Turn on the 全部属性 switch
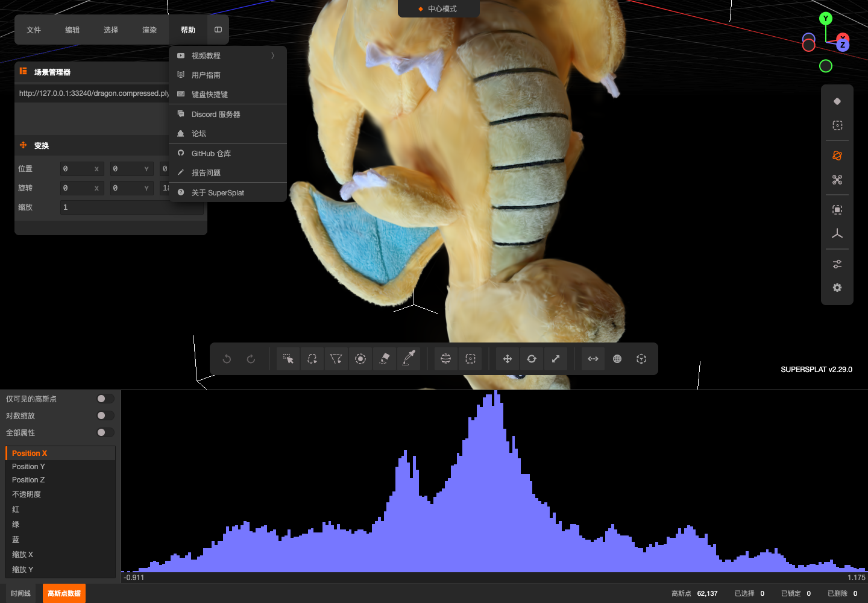This screenshot has width=868, height=603. pyautogui.click(x=105, y=432)
